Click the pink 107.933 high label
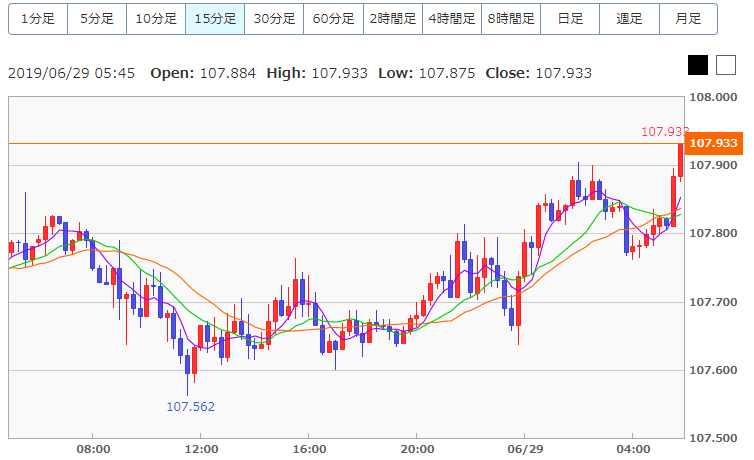Screen dimensions: 754x460 664,131
